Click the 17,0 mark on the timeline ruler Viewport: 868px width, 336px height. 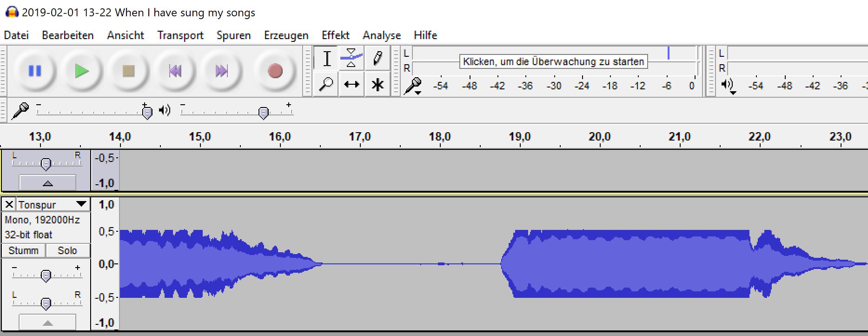[360, 137]
